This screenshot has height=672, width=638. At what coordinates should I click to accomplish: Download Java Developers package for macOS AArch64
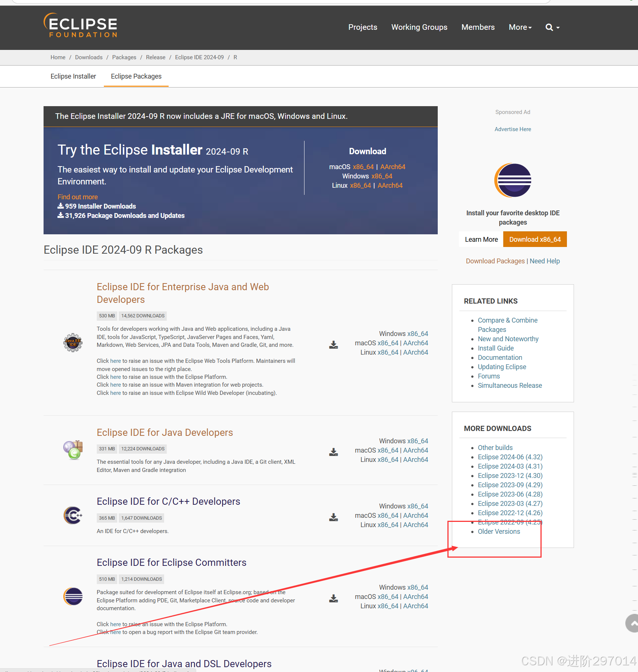click(x=416, y=450)
